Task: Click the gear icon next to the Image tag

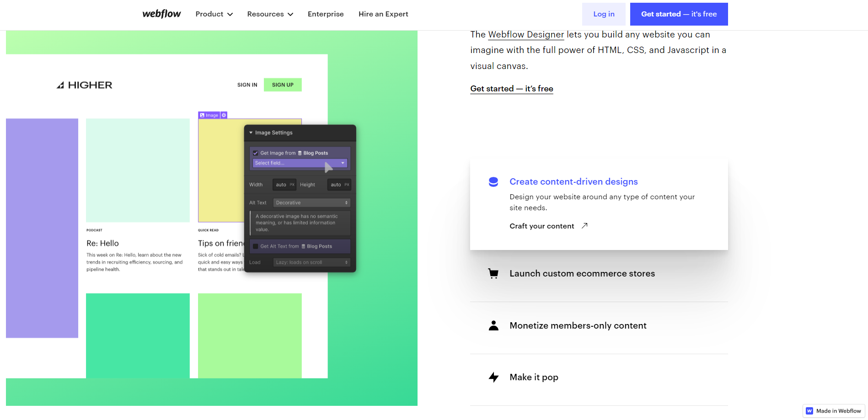Action: 224,115
